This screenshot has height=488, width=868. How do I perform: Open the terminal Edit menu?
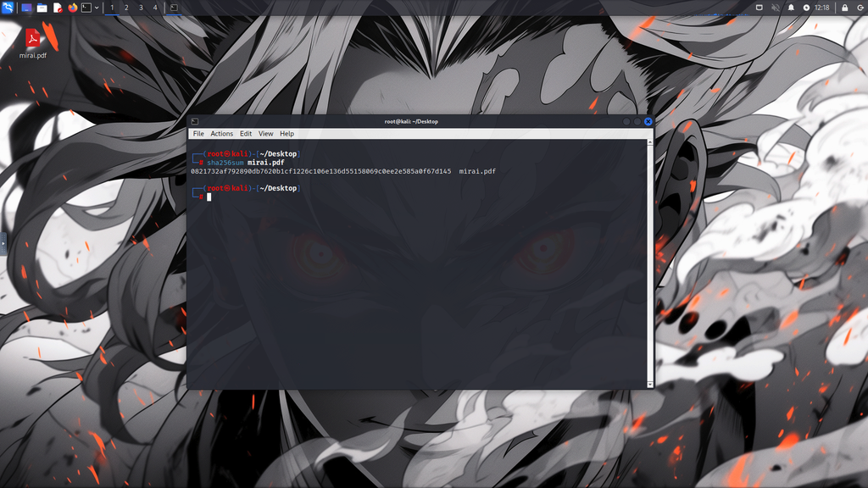(246, 134)
